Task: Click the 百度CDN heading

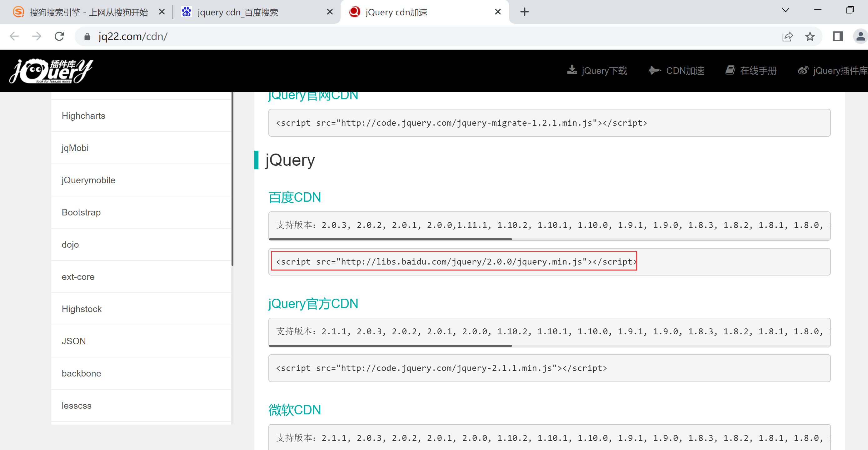Action: click(295, 197)
